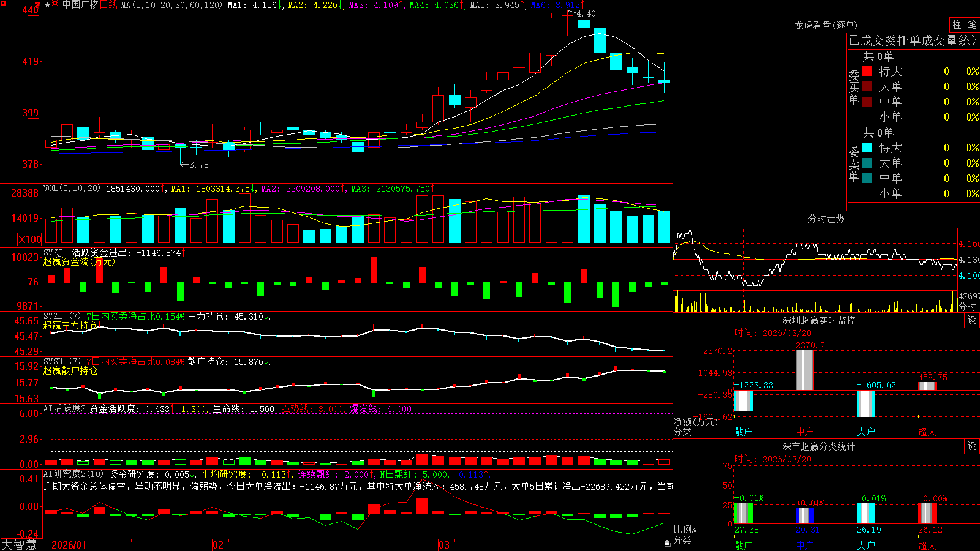The width and height of the screenshot is (980, 551).
Task: Click the 委买单 section label
Action: 854,87
